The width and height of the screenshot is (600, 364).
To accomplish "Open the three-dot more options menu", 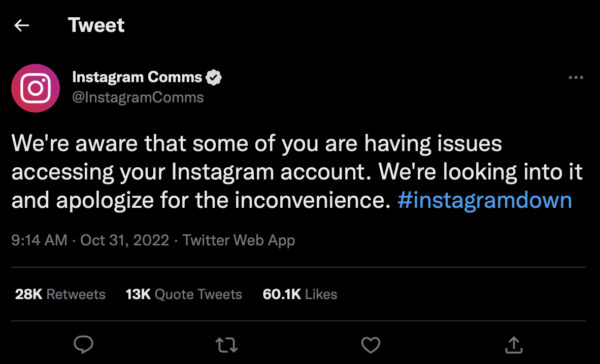I will pos(576,77).
